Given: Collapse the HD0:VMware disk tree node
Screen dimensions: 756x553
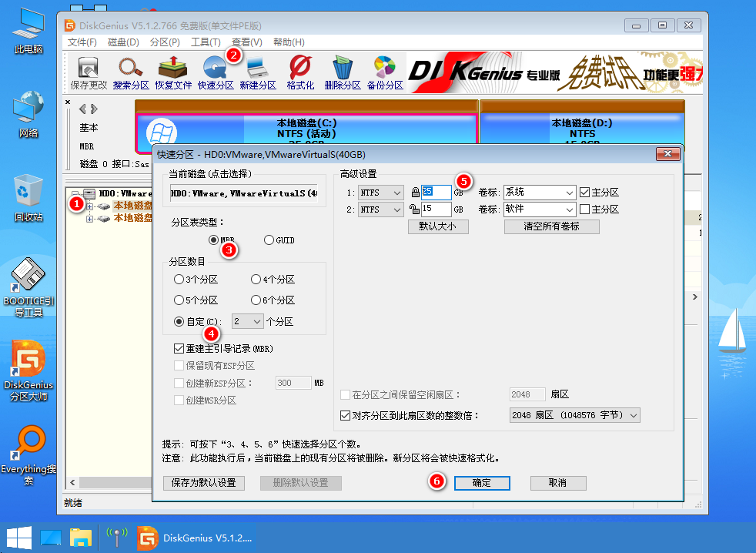Looking at the screenshot, I should pyautogui.click(x=75, y=194).
